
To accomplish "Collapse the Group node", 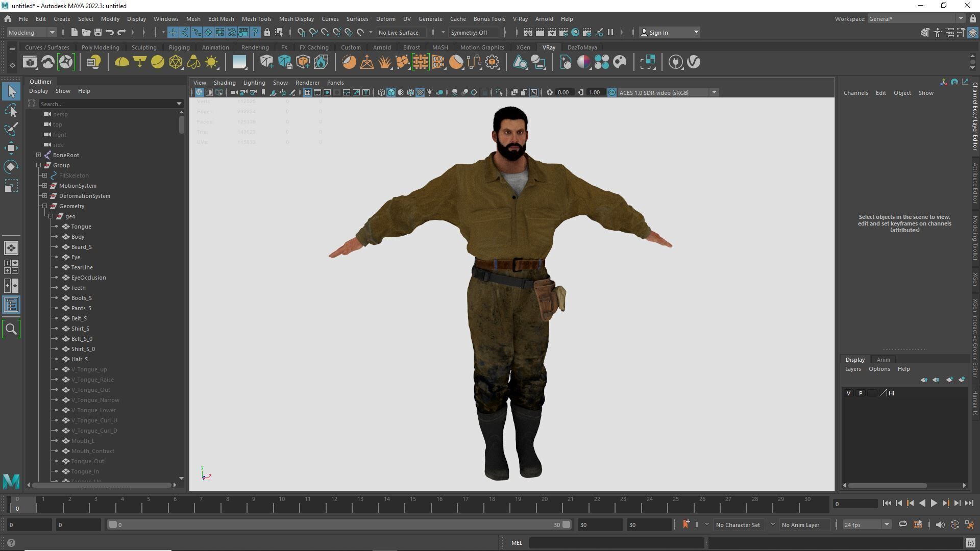I will 39,165.
